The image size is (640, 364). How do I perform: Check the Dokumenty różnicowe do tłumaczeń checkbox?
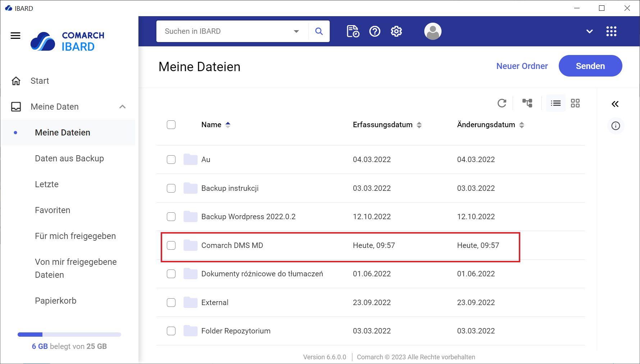click(171, 274)
